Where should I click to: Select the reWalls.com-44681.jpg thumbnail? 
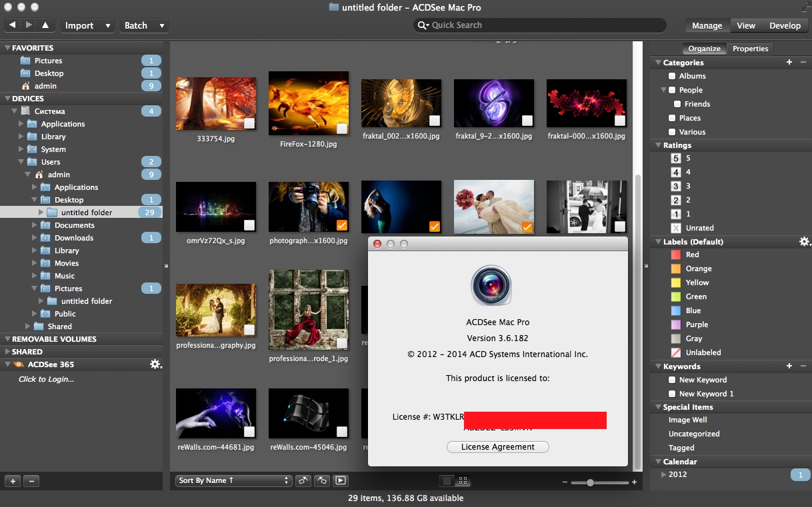(x=216, y=413)
